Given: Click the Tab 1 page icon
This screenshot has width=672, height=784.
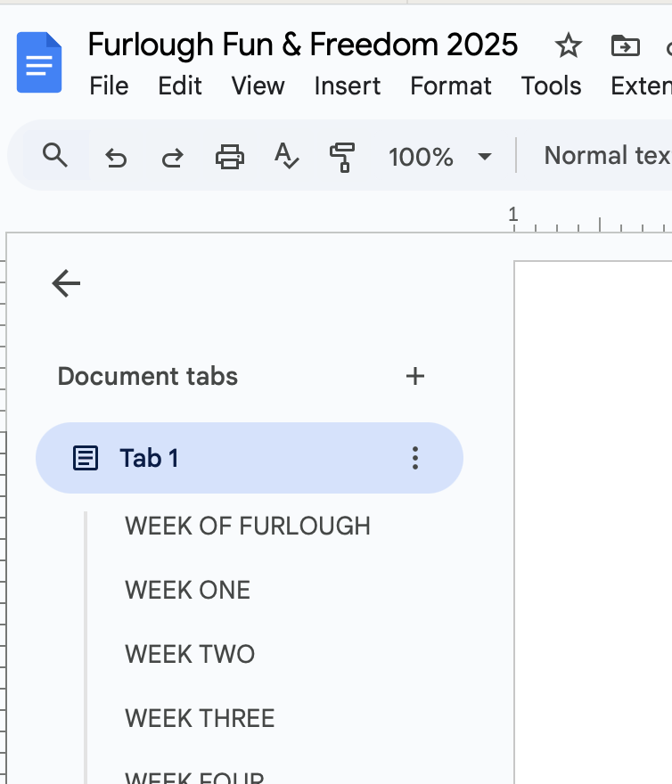Looking at the screenshot, I should pos(86,458).
